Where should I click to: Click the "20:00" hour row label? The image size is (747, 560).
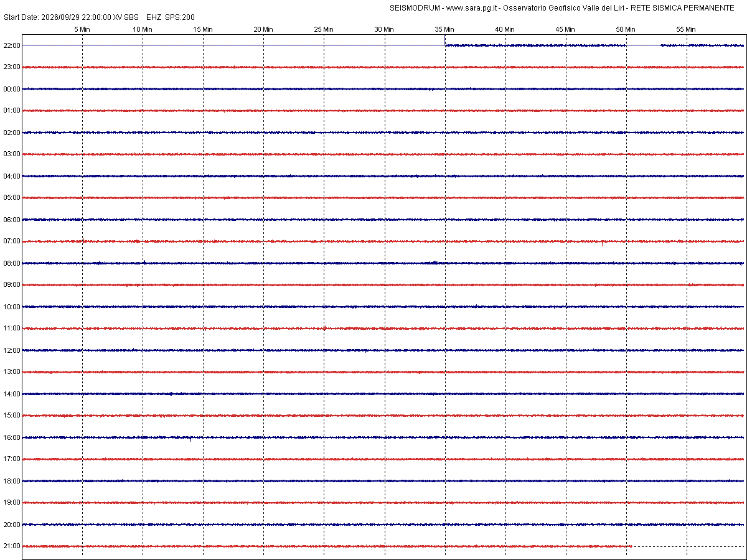point(12,525)
